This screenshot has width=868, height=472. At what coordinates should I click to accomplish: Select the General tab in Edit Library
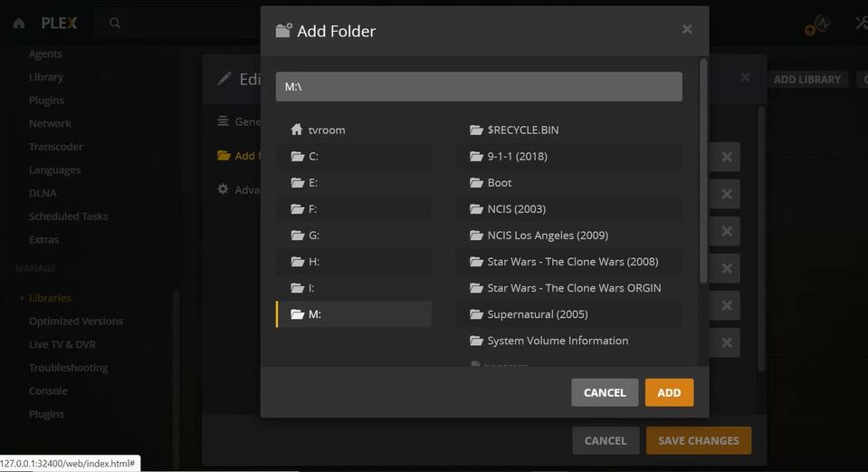[x=239, y=121]
